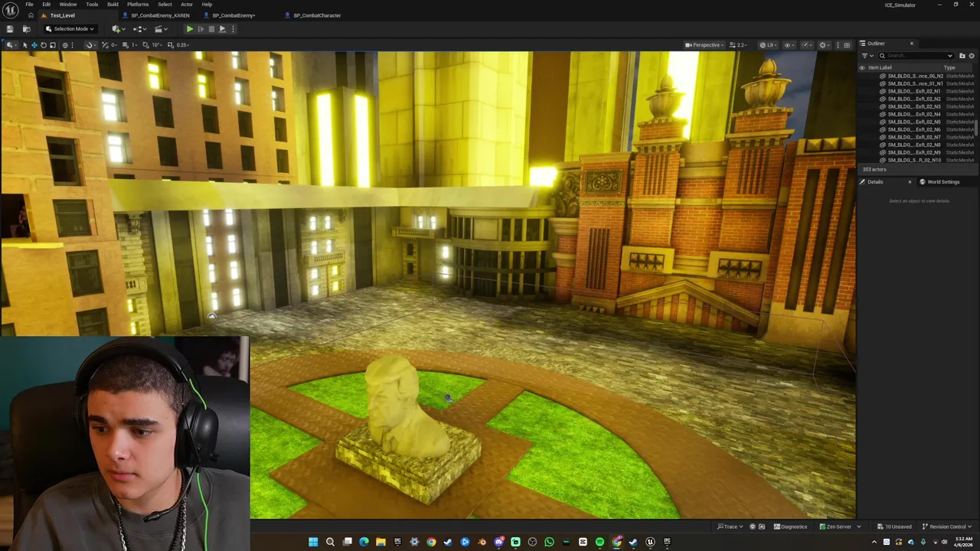Viewport: 980px width, 551px height.
Task: Choose the Select objects arrow tool
Action: coord(25,45)
